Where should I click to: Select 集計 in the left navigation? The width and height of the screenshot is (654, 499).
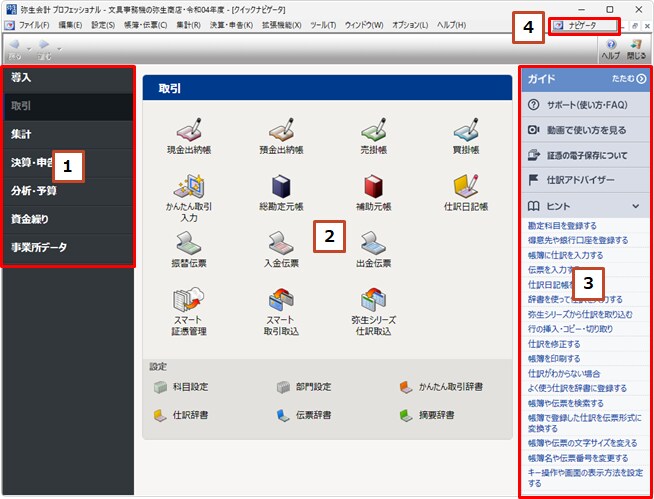click(x=68, y=134)
